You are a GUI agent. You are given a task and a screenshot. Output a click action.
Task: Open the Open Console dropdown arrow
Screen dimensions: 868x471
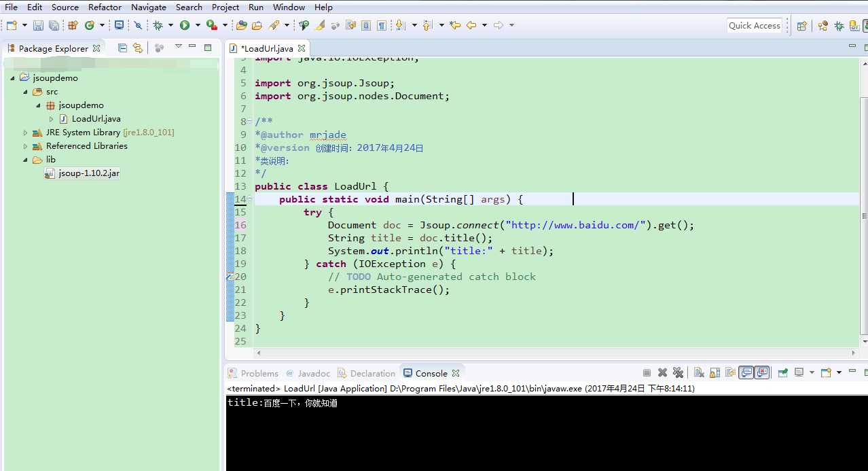(839, 372)
